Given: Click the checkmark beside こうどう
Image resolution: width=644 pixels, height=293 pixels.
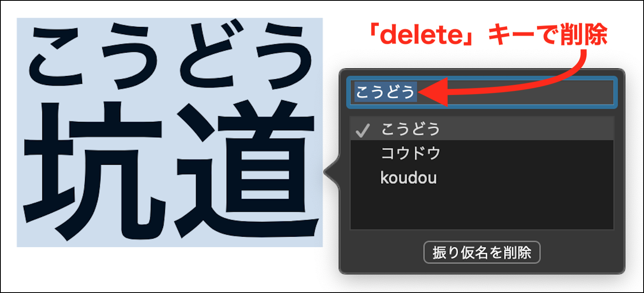Looking at the screenshot, I should coord(363,130).
